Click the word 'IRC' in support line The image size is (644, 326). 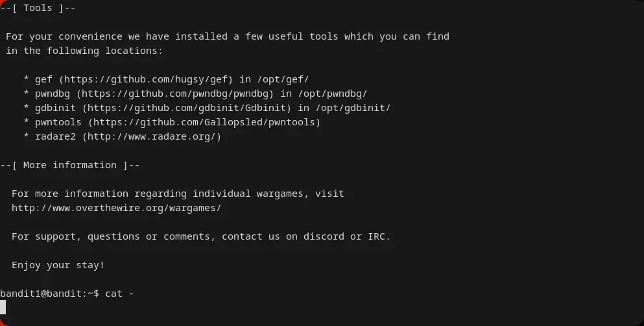pos(378,236)
